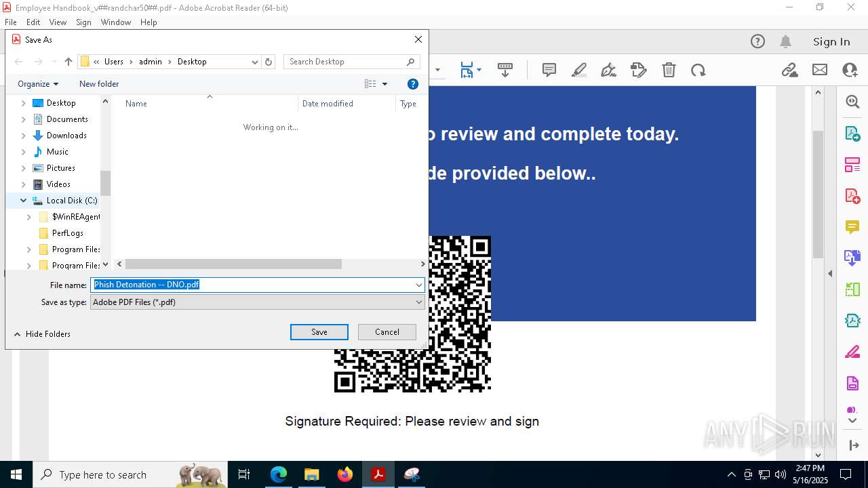Viewport: 868px width, 488px height.
Task: Open the File name history dropdown
Action: pos(418,285)
